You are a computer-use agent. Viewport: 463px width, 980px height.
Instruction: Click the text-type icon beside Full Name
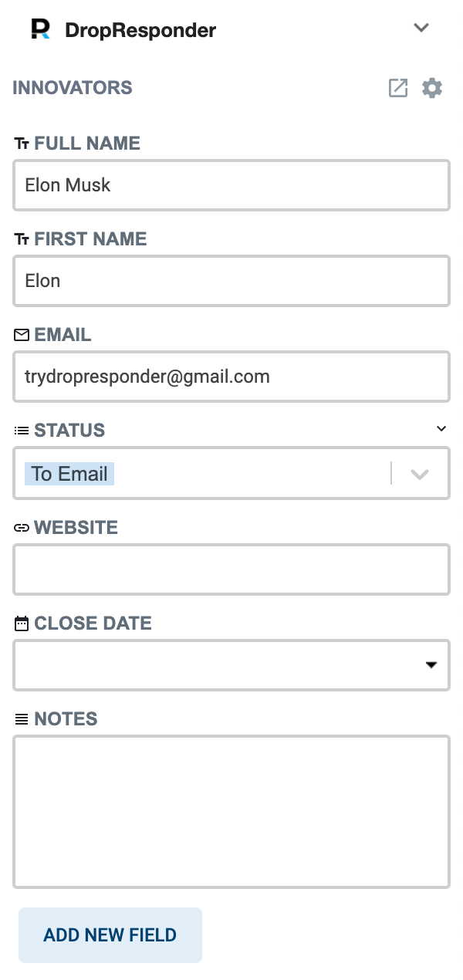tap(22, 144)
